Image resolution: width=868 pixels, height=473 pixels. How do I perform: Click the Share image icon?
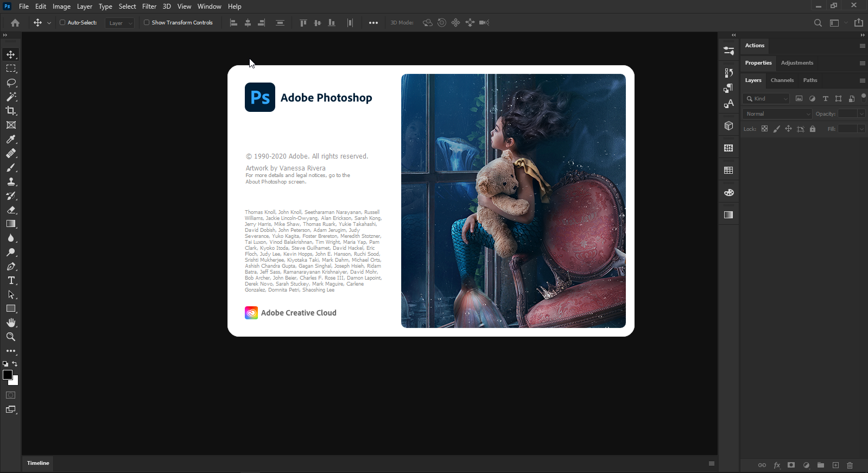pos(859,23)
